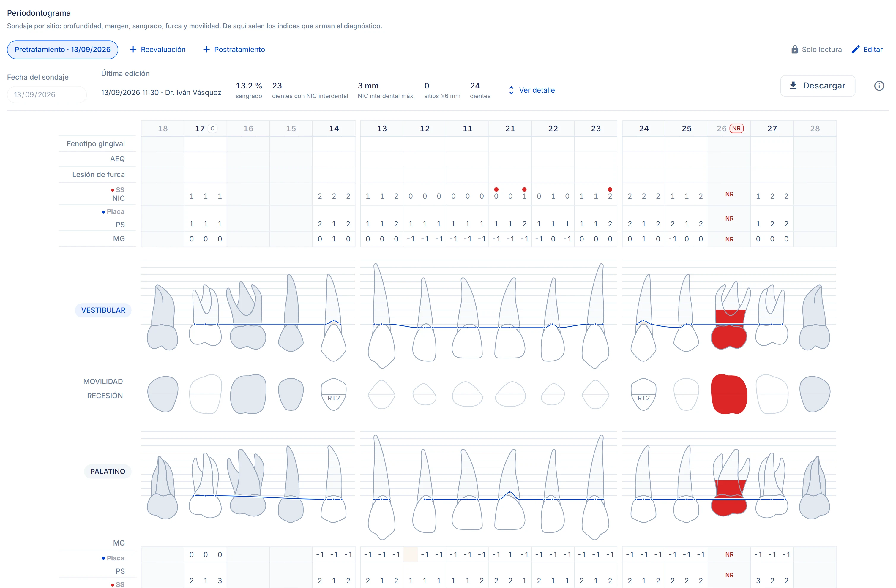The image size is (896, 588).
Task: Click the plus icon before Postratamiento
Action: tap(206, 49)
